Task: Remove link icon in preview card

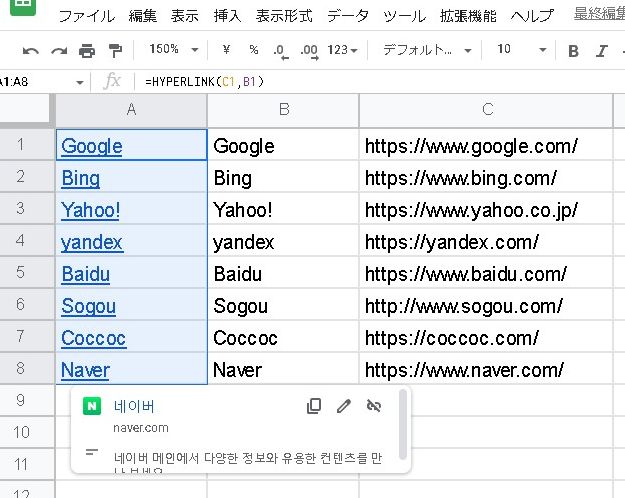Action: point(373,406)
